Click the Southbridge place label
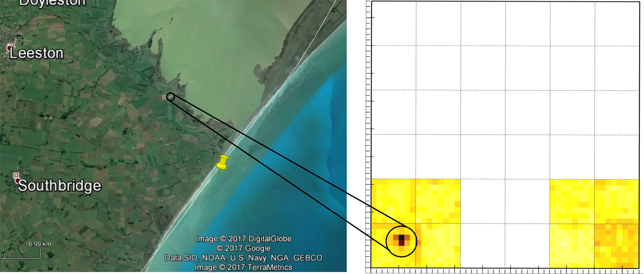This screenshot has height=274, width=644. point(59,186)
